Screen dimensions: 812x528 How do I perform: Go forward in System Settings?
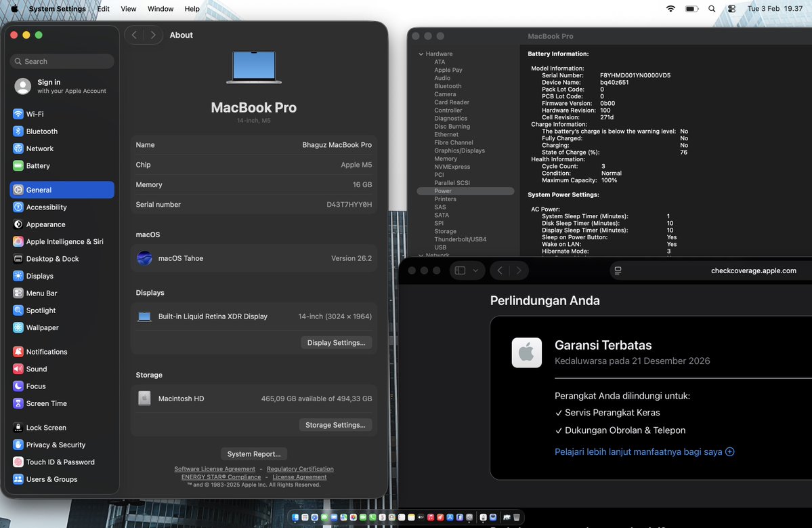click(x=153, y=35)
